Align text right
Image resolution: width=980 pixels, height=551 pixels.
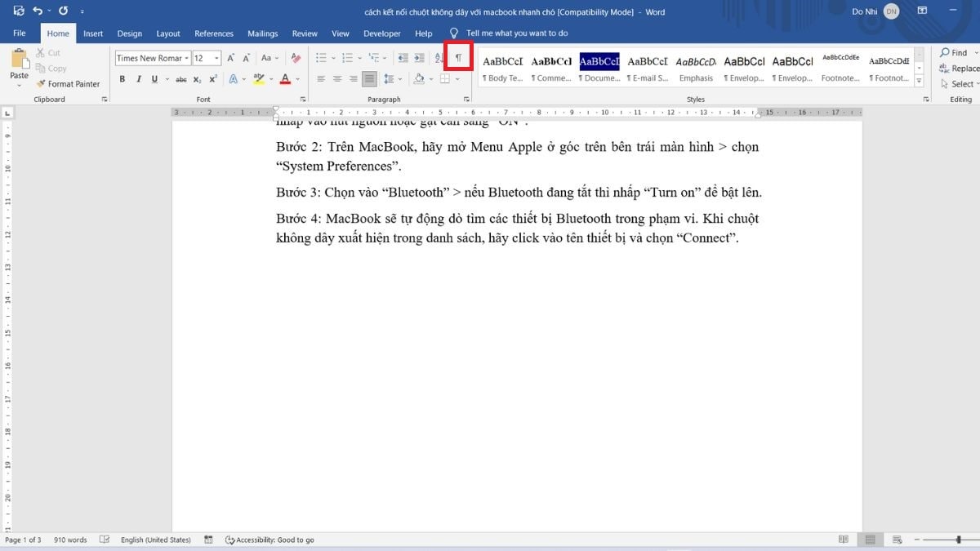pyautogui.click(x=353, y=79)
